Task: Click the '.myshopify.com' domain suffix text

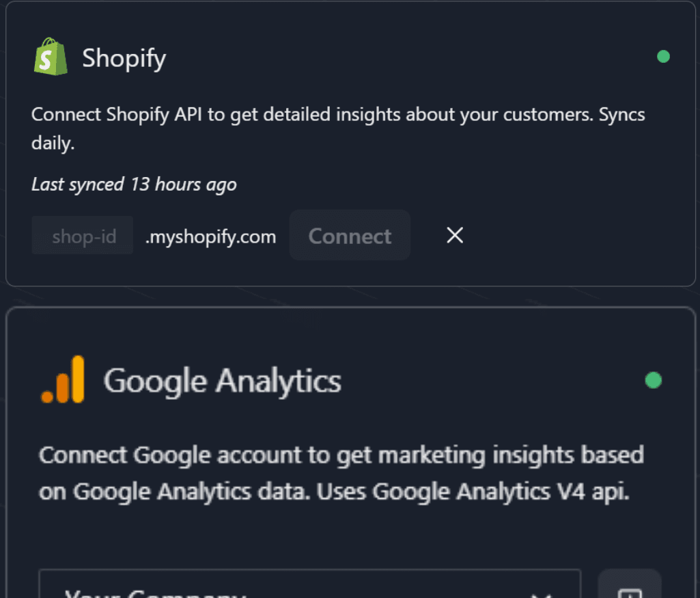Action: pos(211,236)
